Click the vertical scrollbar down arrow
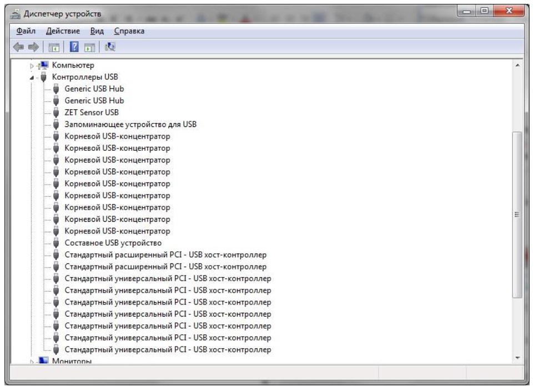 click(517, 358)
